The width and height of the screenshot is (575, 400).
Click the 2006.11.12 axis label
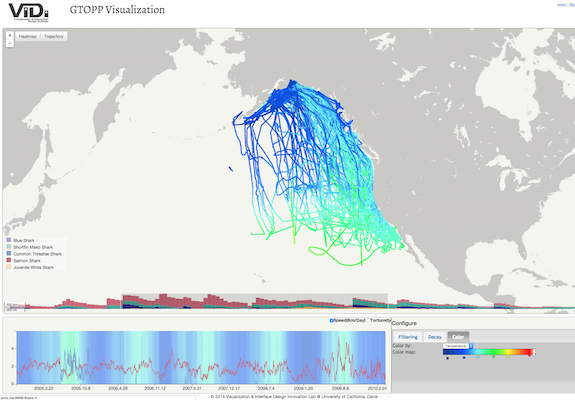155,388
